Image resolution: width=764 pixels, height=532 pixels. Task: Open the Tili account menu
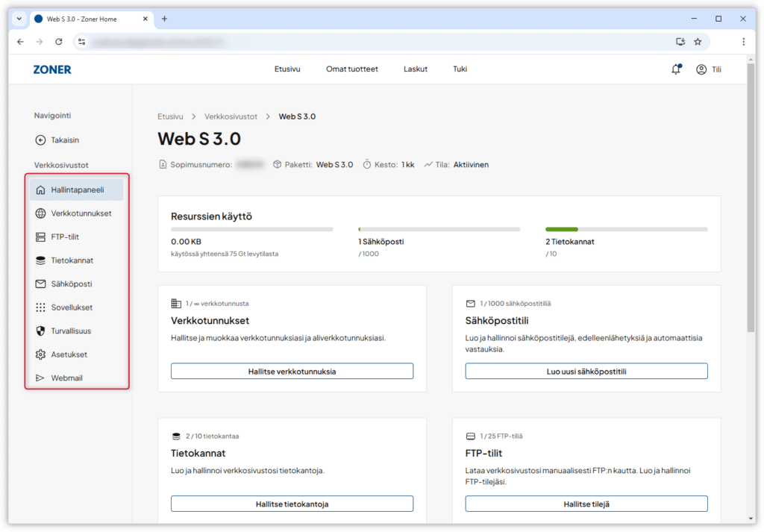[708, 69]
